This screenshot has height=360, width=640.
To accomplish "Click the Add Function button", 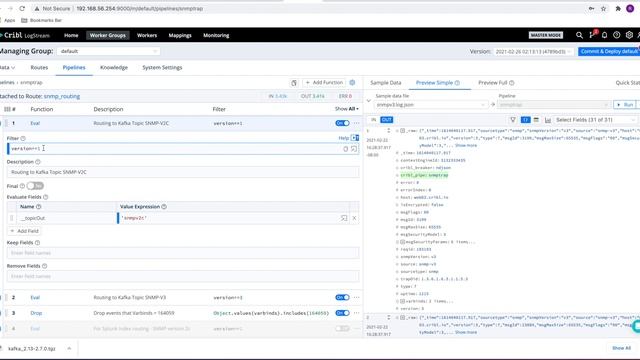I will click(x=324, y=83).
